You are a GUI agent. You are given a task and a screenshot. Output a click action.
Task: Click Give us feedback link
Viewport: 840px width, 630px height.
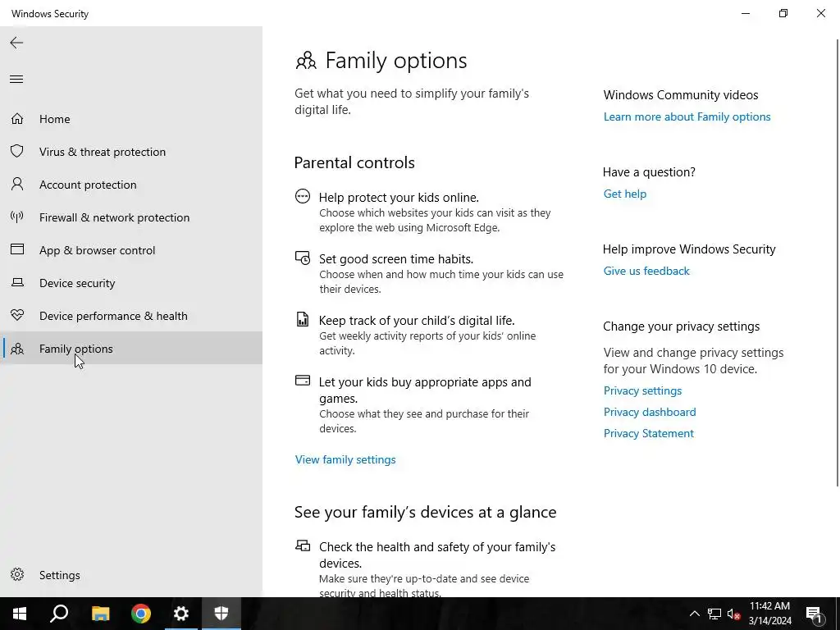pos(646,271)
